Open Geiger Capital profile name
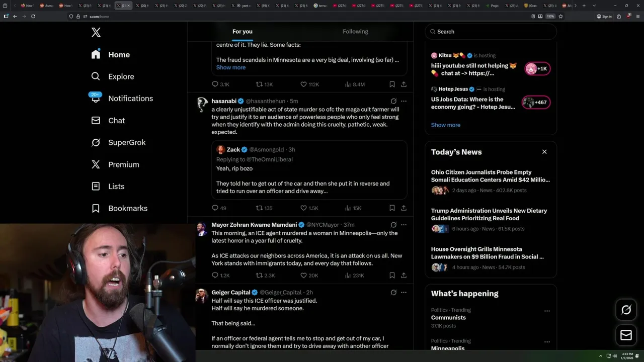Image resolution: width=644 pixels, height=362 pixels. point(231,293)
